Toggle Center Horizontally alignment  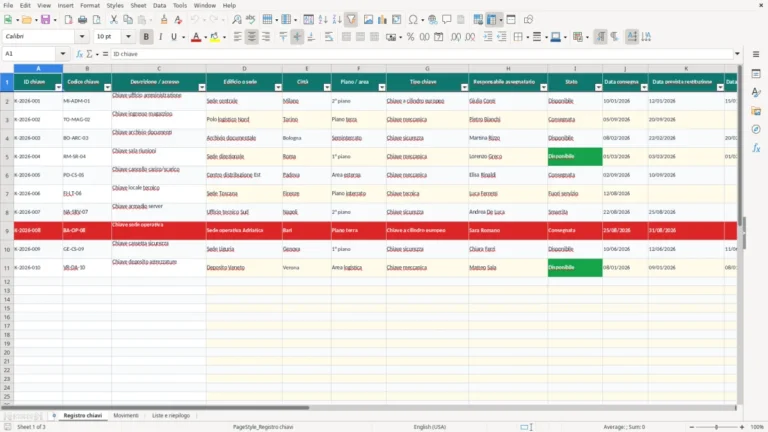pos(252,37)
